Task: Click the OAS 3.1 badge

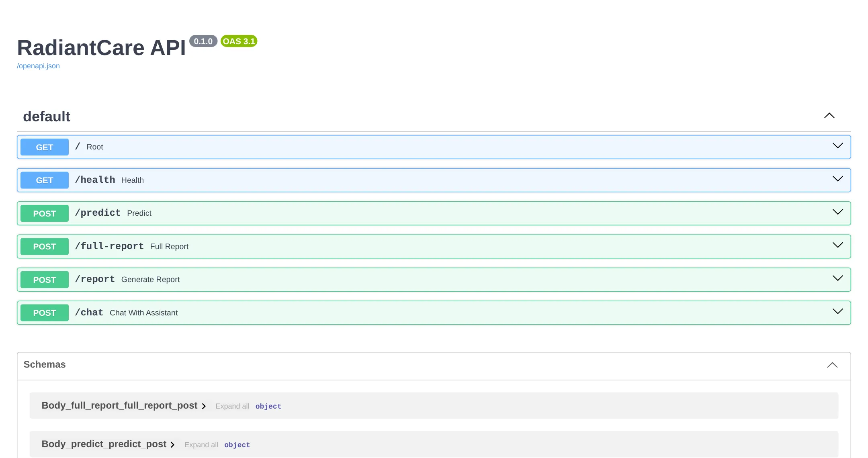Action: (239, 41)
